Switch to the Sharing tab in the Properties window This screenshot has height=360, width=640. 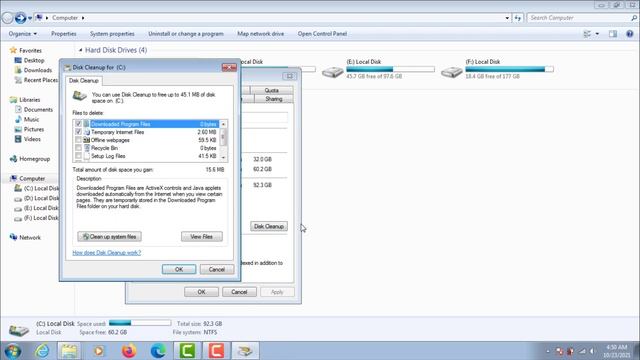tap(273, 99)
